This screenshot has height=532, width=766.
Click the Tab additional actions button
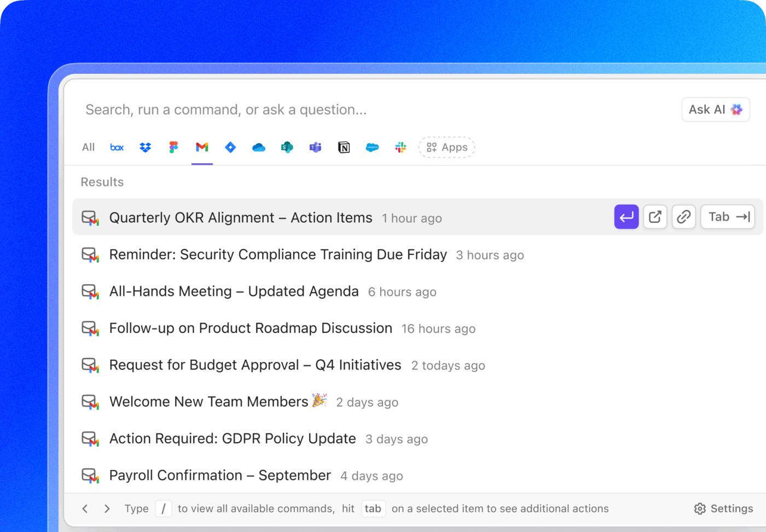728,217
